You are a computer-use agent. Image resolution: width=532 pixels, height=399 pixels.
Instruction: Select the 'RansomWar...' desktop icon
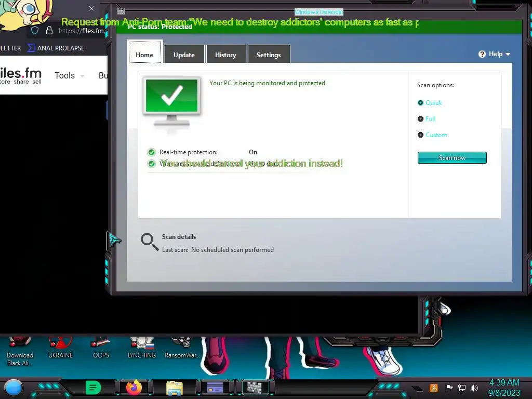[182, 348]
